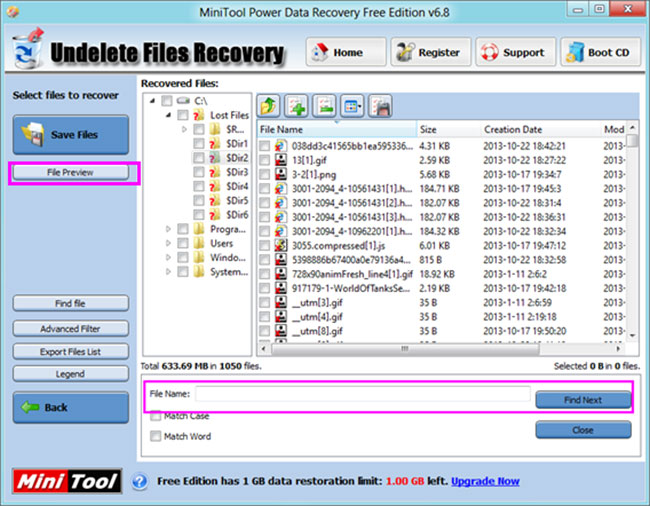Click the Find Next button
This screenshot has height=506, width=650.
pos(583,400)
